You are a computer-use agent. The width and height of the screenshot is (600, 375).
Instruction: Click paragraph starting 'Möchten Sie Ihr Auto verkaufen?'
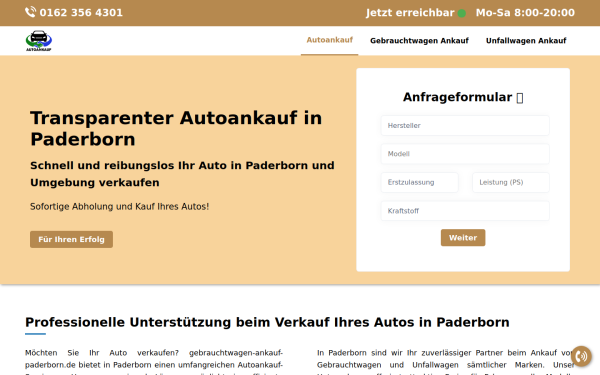point(154,363)
